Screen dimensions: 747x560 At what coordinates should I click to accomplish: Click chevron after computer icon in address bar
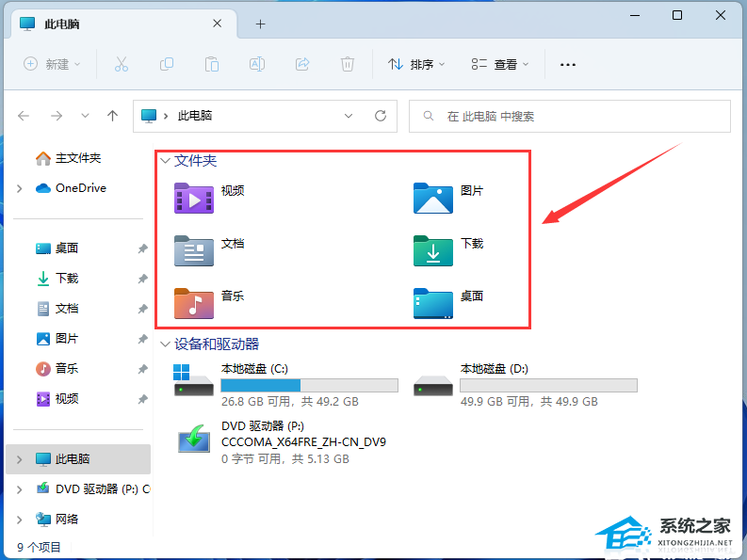166,116
